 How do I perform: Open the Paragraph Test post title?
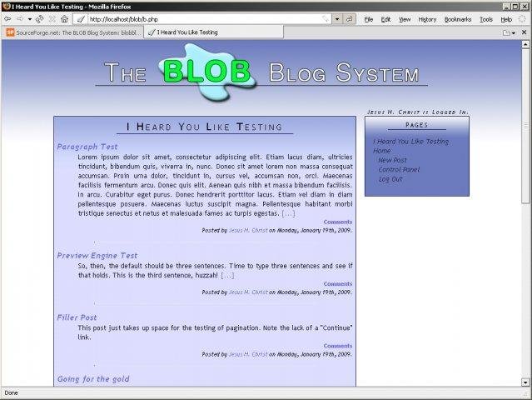tap(87, 147)
